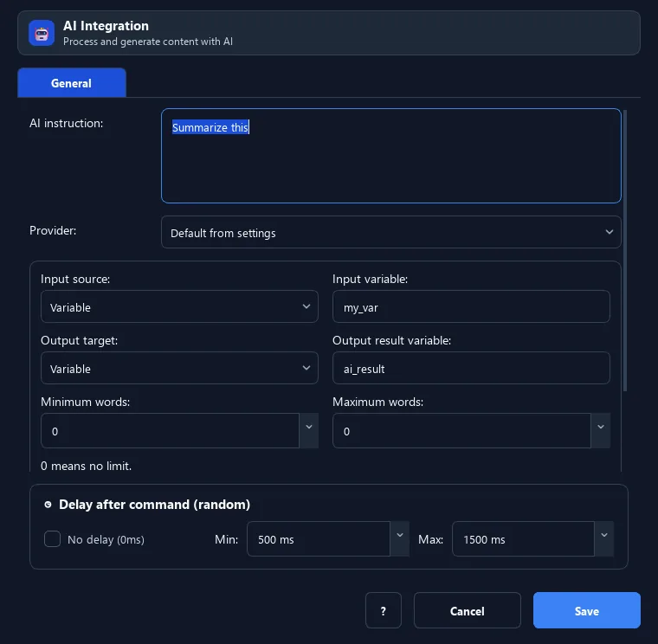Open the Output target dropdown
Screen dimensions: 658x644
[x=179, y=368]
